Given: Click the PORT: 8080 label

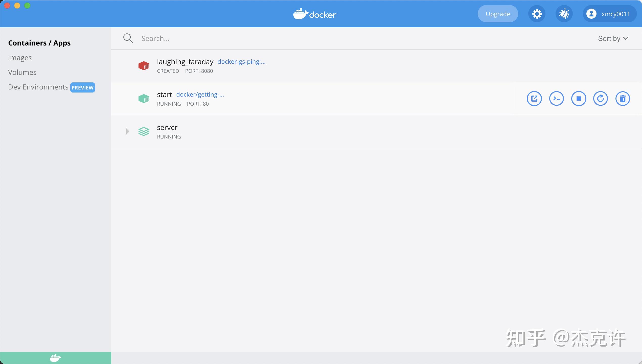Looking at the screenshot, I should (x=199, y=71).
